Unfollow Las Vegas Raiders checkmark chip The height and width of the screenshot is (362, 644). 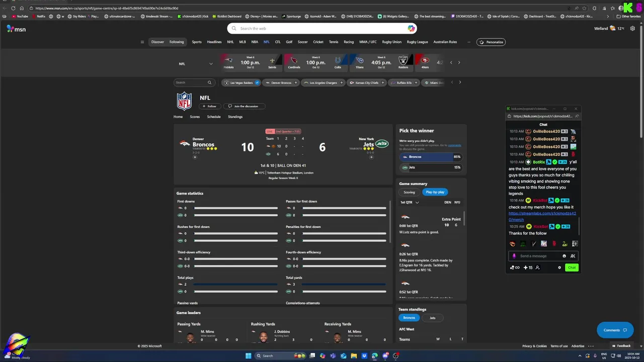pos(257,82)
